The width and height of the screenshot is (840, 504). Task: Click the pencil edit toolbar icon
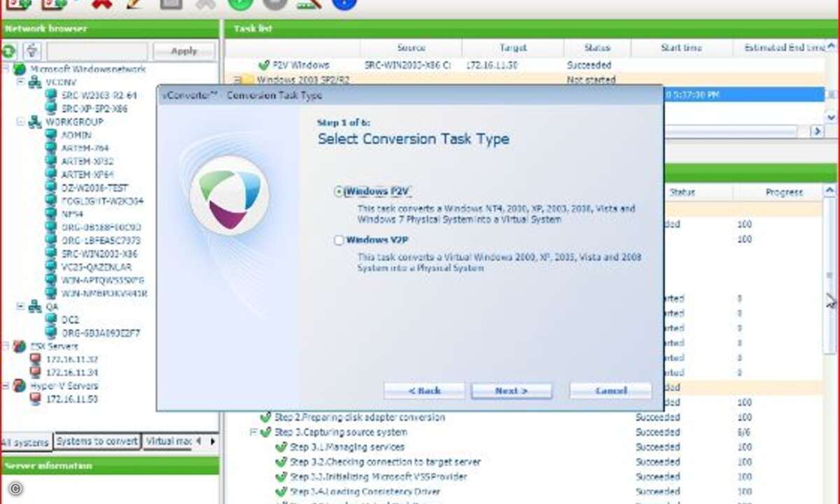pyautogui.click(x=134, y=4)
